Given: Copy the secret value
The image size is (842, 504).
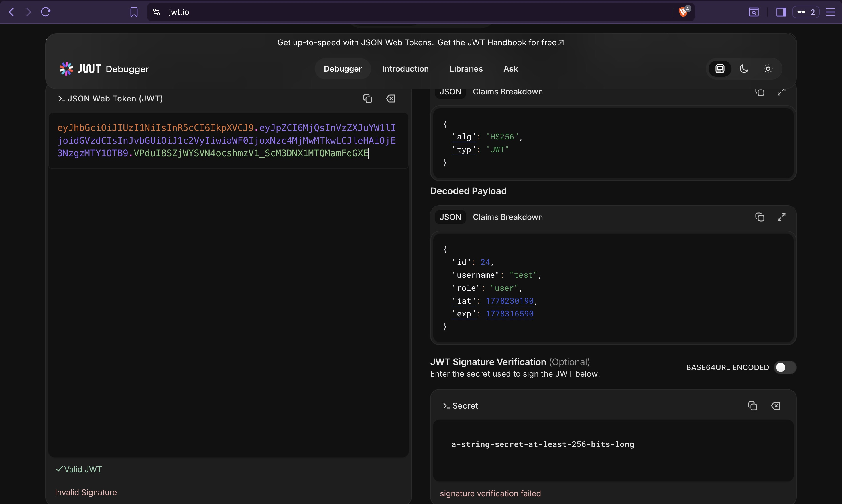Looking at the screenshot, I should click(x=752, y=406).
